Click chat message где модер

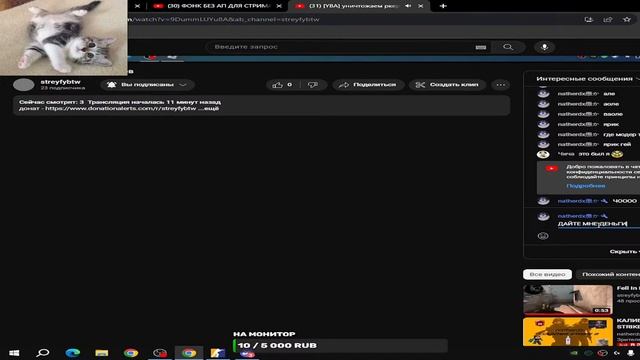point(621,134)
